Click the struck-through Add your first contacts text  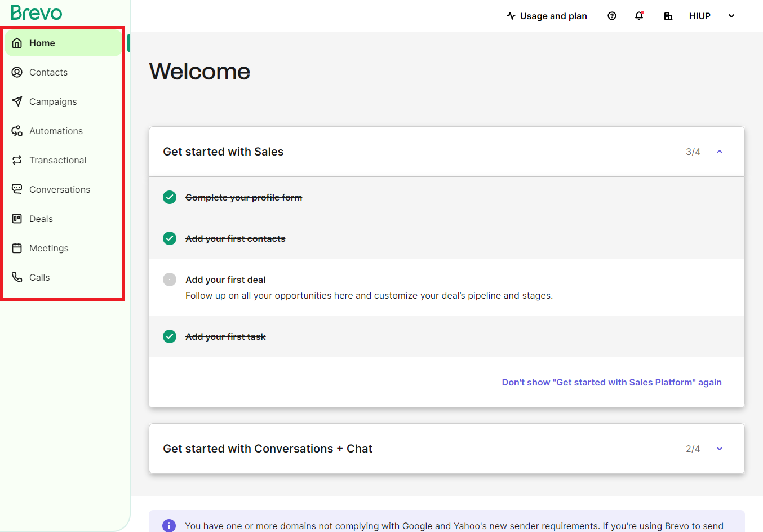click(235, 238)
